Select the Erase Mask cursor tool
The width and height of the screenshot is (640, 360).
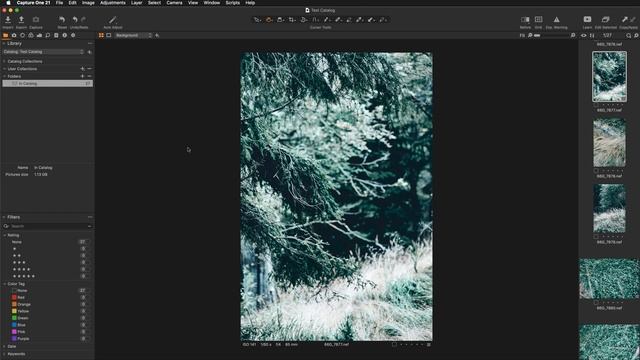point(349,20)
